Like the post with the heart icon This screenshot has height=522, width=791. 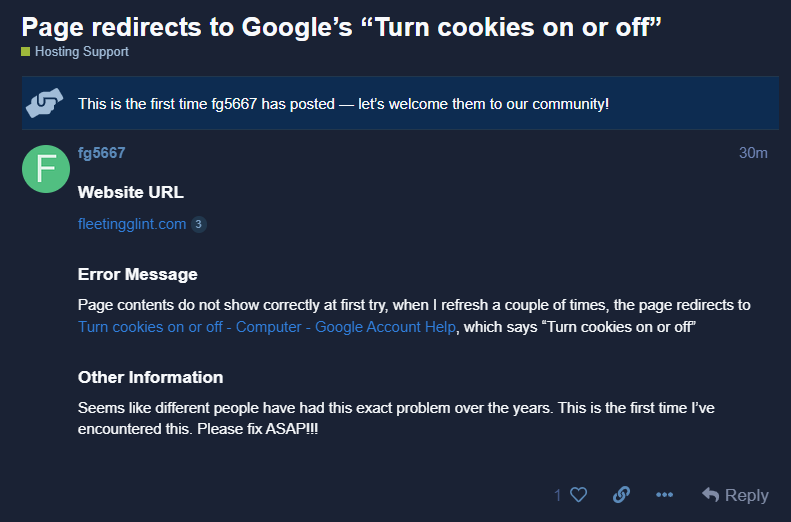[x=579, y=495]
